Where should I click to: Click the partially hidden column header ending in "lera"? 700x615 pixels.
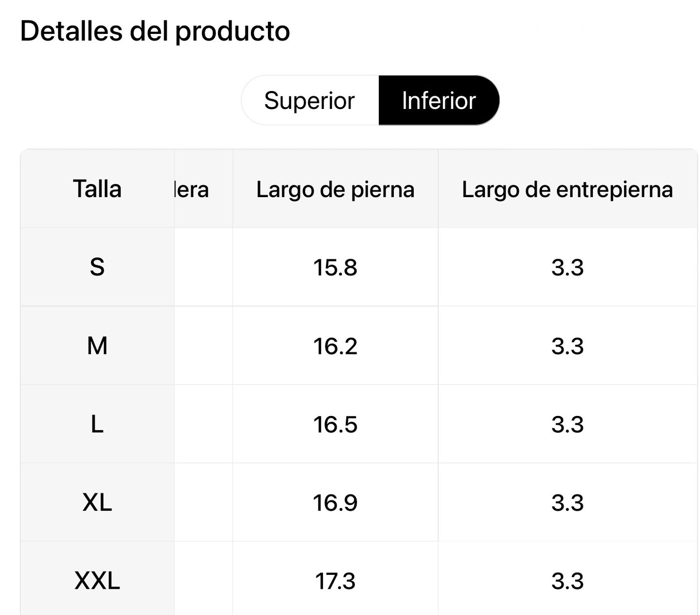coord(192,189)
